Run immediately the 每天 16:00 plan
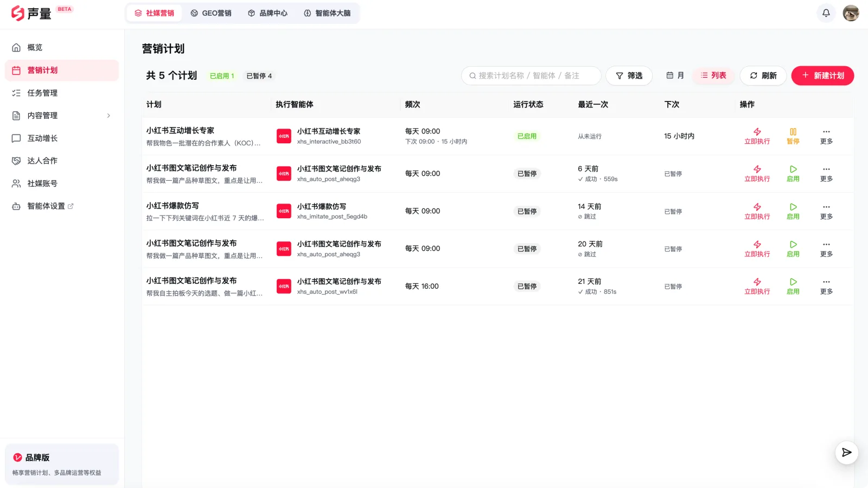 [757, 286]
